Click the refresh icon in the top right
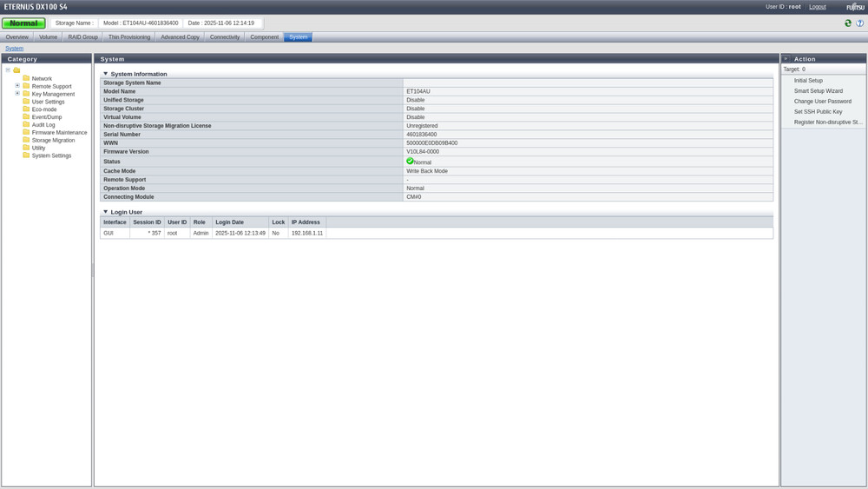Image resolution: width=868 pixels, height=489 pixels. tap(847, 23)
